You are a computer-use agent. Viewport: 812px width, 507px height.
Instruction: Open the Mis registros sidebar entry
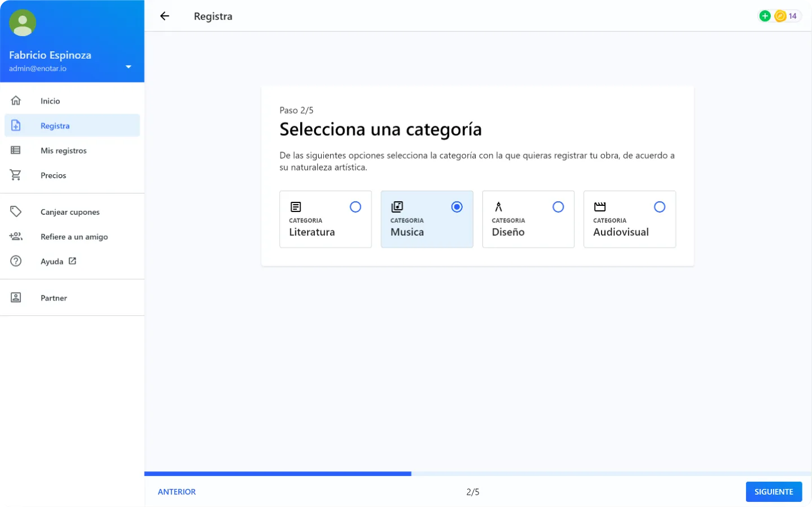pyautogui.click(x=63, y=150)
